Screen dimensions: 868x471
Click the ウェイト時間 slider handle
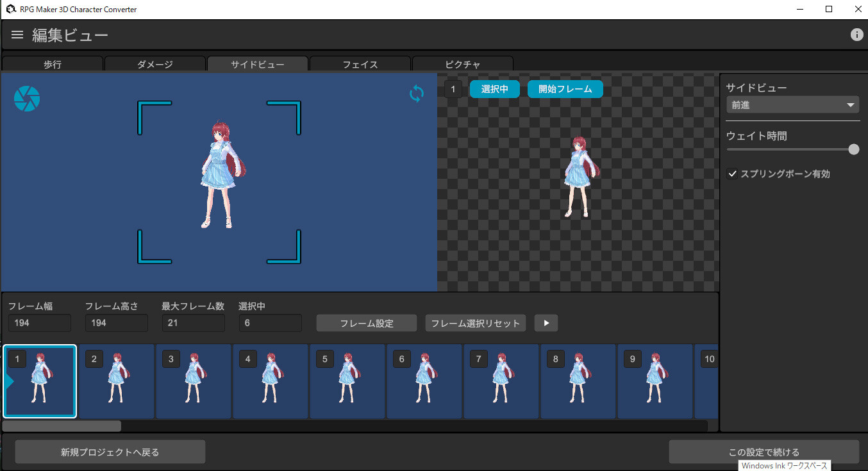[x=853, y=149]
